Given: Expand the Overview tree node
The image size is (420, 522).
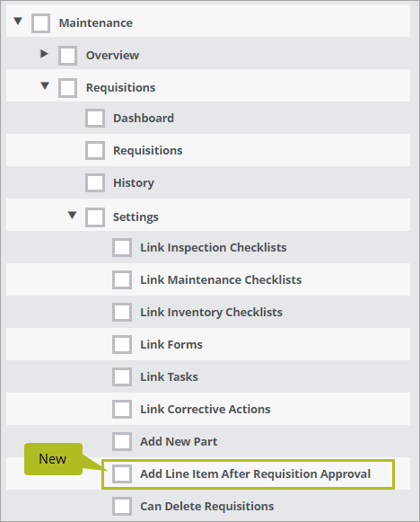Looking at the screenshot, I should click(x=44, y=54).
